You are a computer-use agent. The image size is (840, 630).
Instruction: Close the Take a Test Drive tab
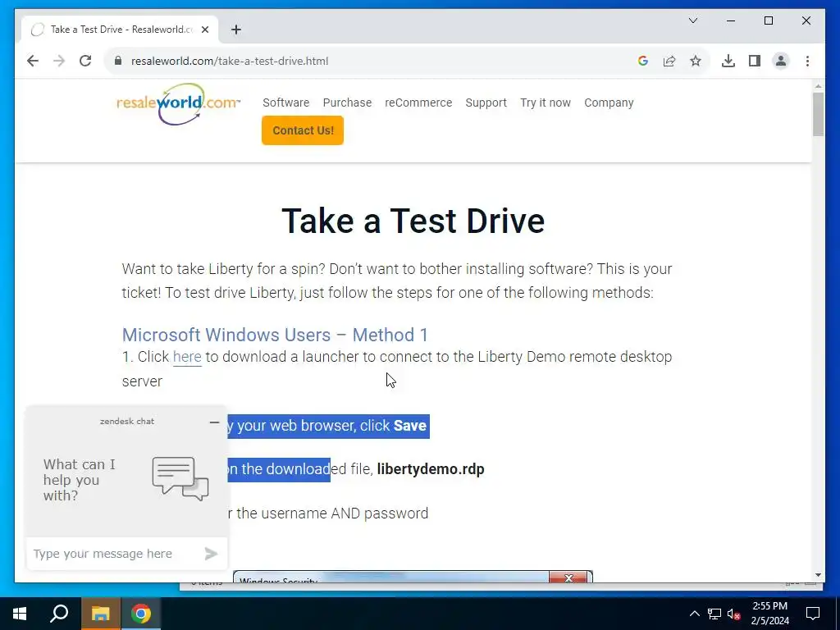click(205, 30)
